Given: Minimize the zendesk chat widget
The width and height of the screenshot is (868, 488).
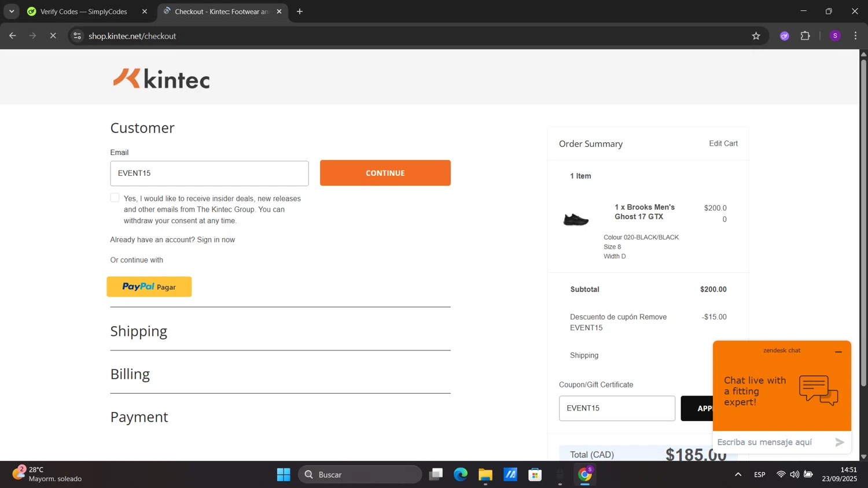Looking at the screenshot, I should [838, 352].
